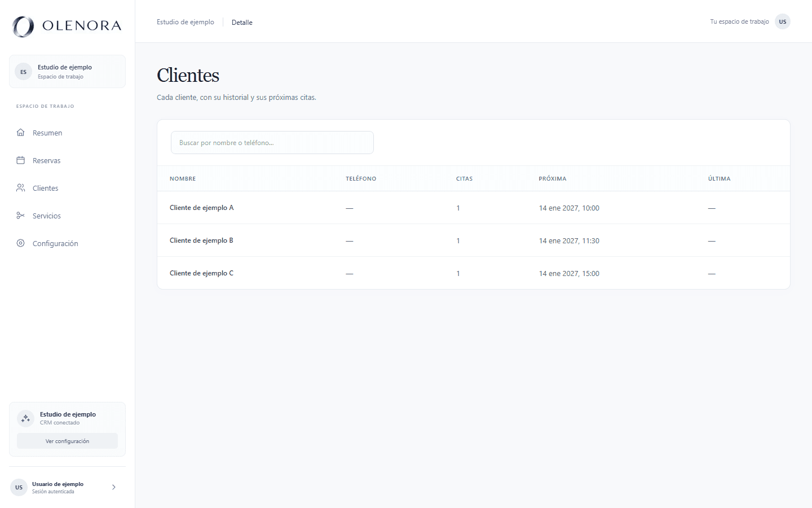Viewport: 812px width, 508px height.
Task: Click the Clientes page heading
Action: tap(188, 75)
